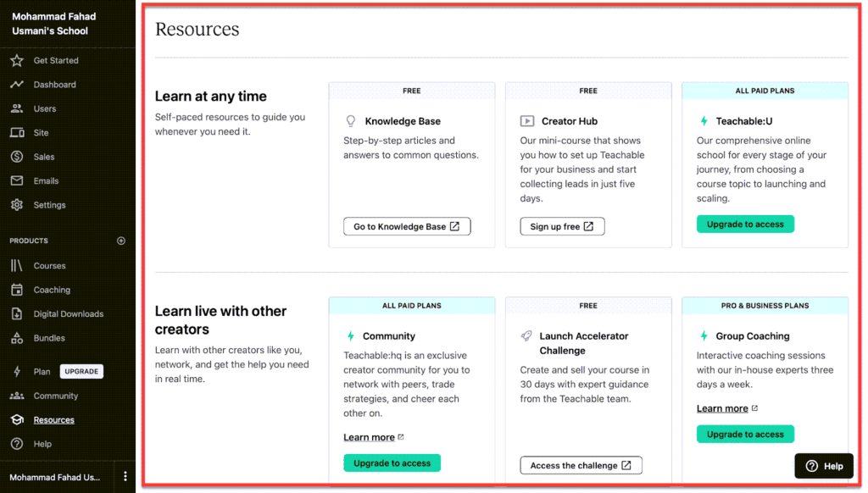Click the Emails envelope icon

click(x=17, y=180)
